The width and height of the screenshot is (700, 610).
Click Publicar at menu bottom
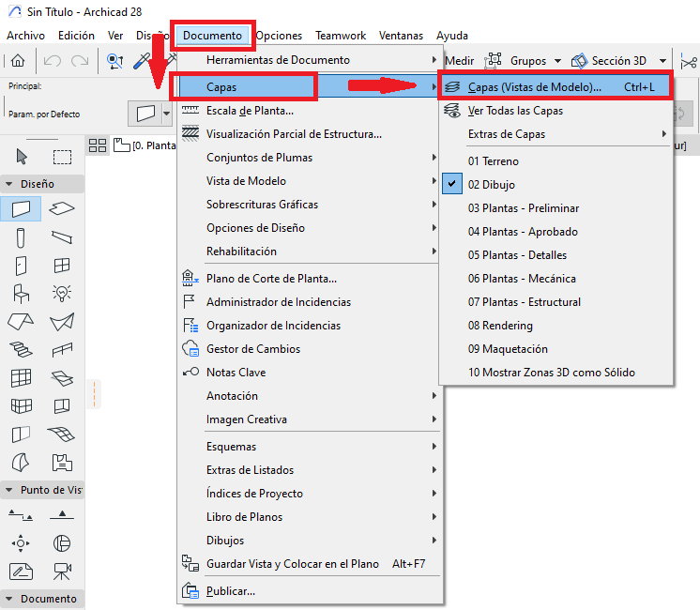pos(230,590)
